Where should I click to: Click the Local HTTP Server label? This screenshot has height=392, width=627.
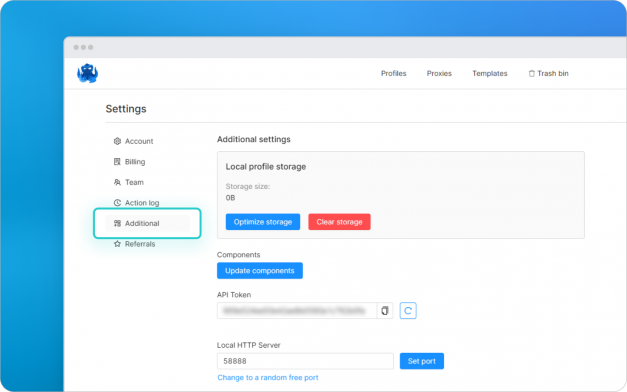click(x=248, y=345)
